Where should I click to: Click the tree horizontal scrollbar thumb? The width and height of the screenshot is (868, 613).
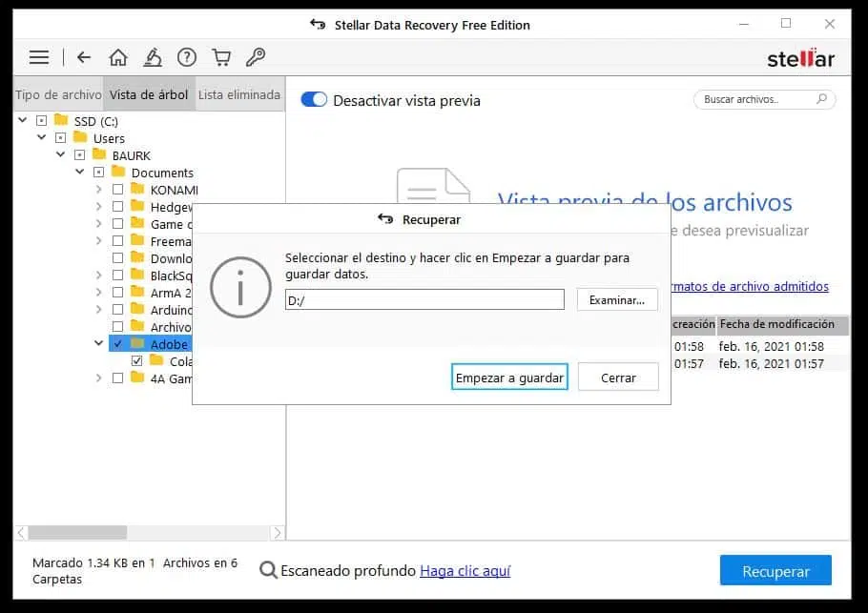click(x=77, y=533)
